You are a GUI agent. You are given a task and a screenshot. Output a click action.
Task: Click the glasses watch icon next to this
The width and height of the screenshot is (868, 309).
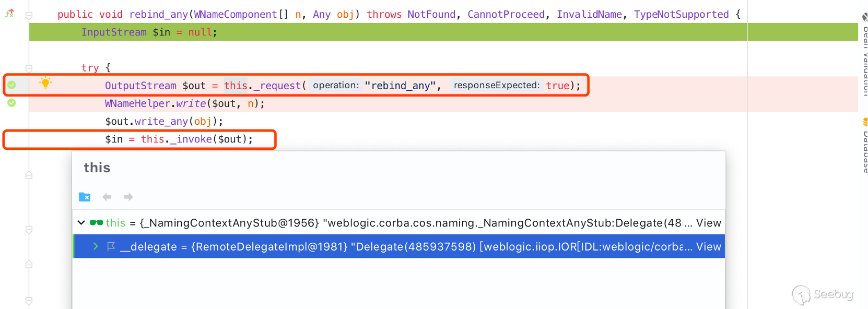pyautogui.click(x=96, y=223)
